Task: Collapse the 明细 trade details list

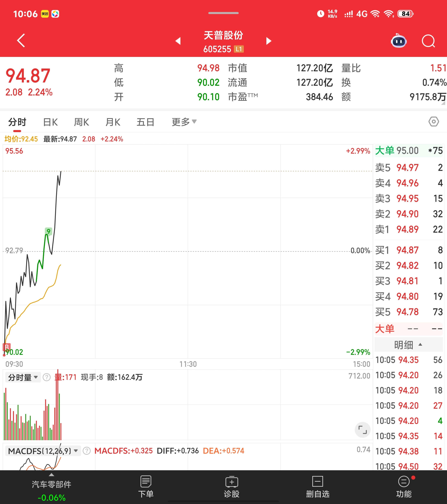Action: coord(408,345)
